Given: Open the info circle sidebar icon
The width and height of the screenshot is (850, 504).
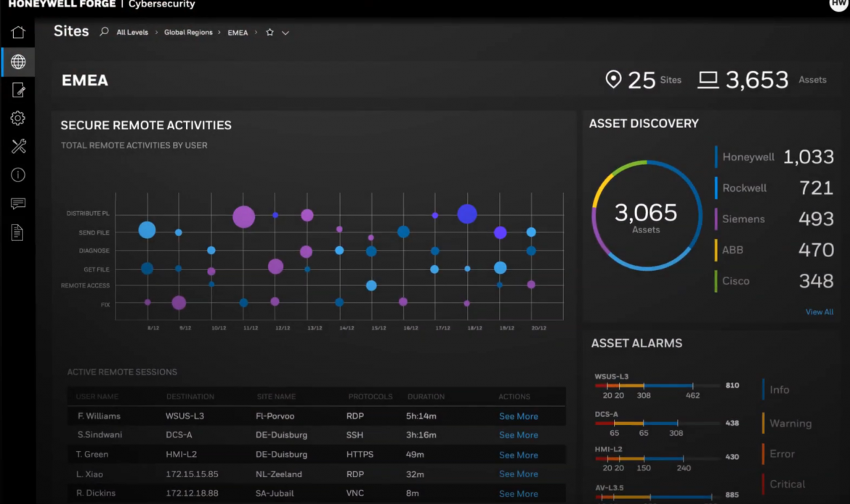Looking at the screenshot, I should click(18, 175).
